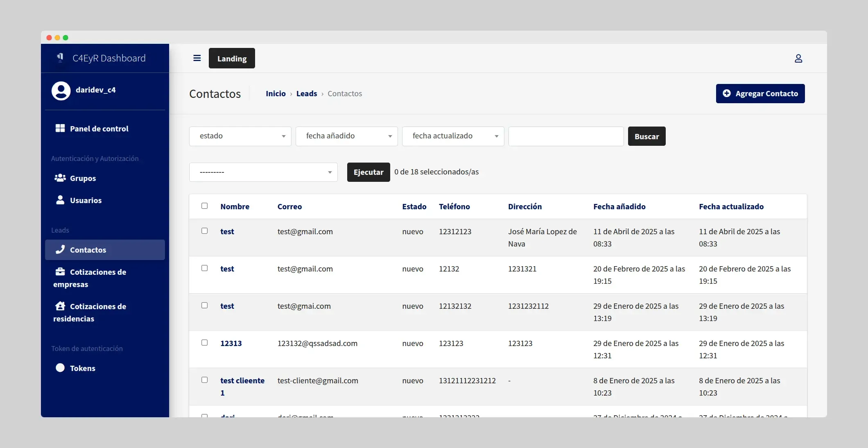
Task: Toggle the select-all checkbox in table header
Action: pyautogui.click(x=205, y=206)
